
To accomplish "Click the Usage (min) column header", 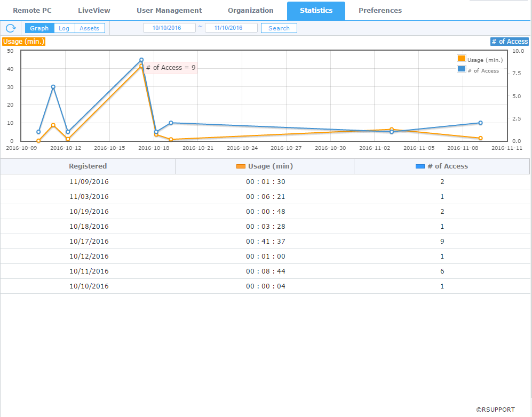I will (x=265, y=166).
